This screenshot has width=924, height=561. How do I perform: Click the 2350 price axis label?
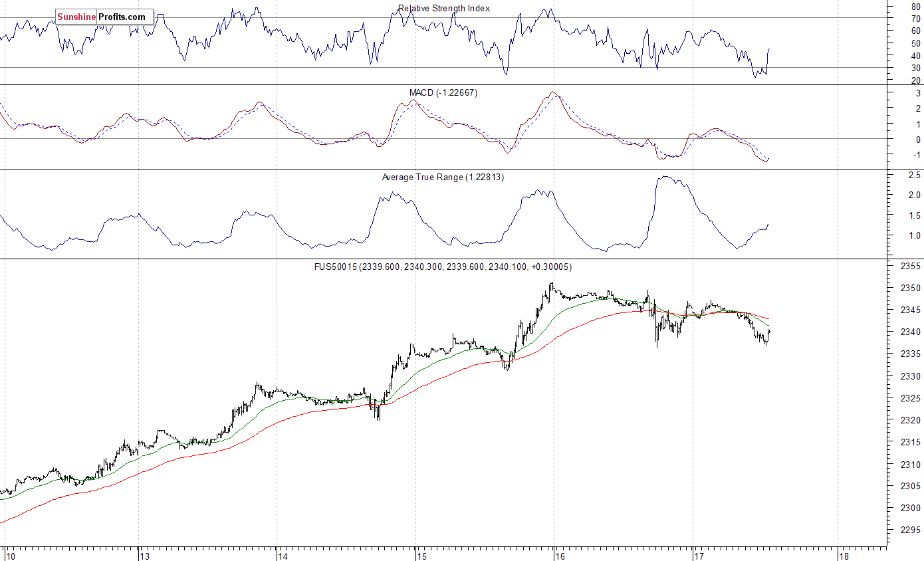910,288
